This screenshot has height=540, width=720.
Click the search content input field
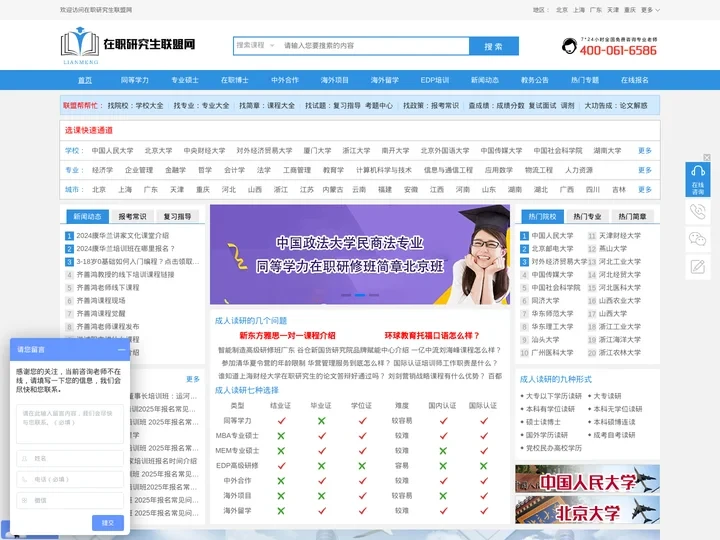[x=374, y=45]
